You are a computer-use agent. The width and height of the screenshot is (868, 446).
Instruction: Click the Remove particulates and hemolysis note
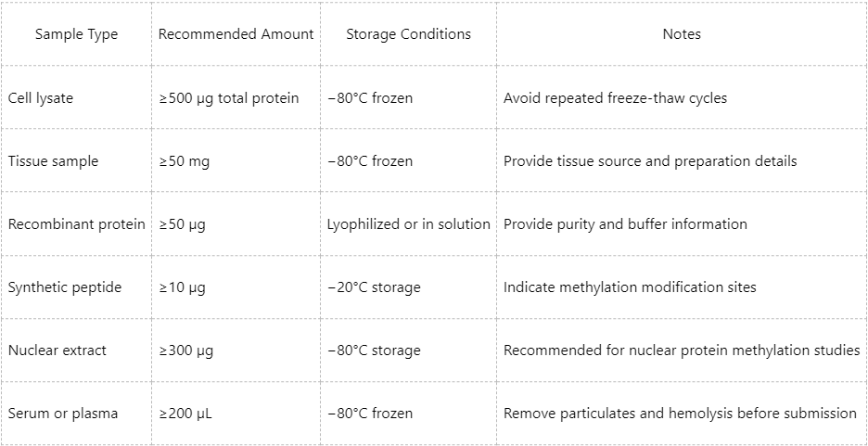(680, 413)
